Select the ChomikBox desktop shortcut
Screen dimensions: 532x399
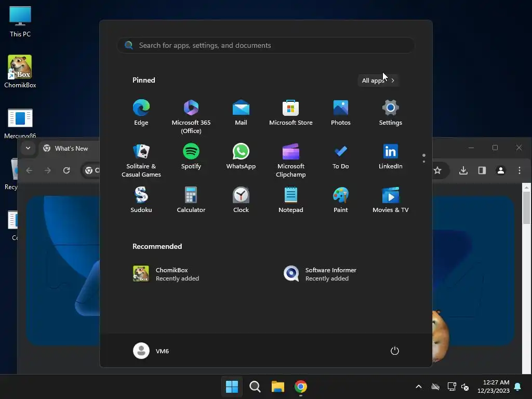20,72
